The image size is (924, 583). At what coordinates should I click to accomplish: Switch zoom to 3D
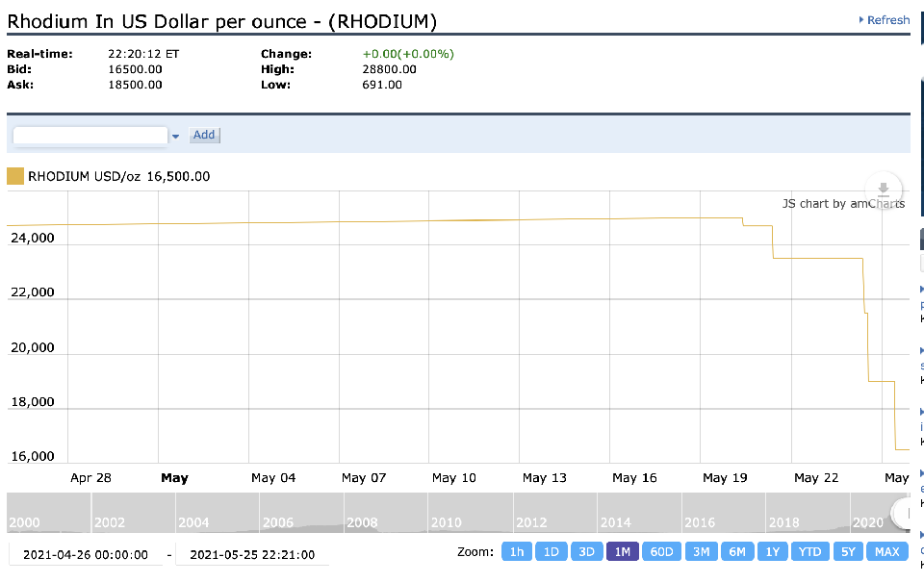[585, 551]
